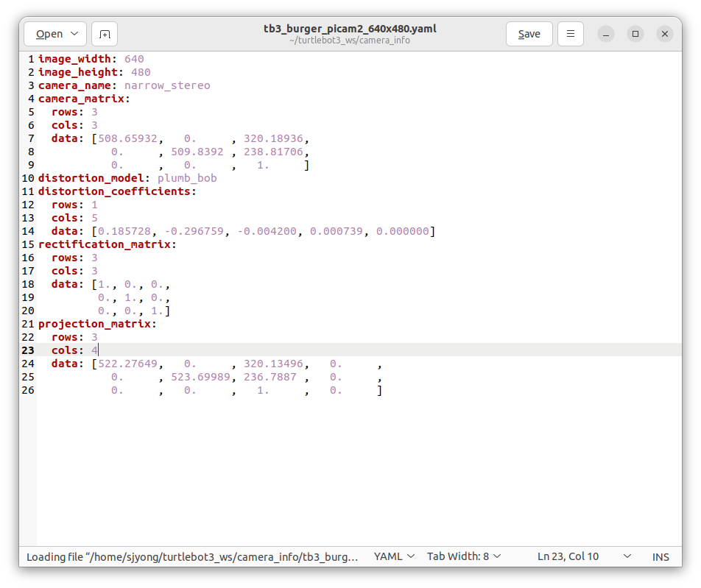Open the Tab Width: 8 dropdown
This screenshot has width=701, height=588.
464,556
